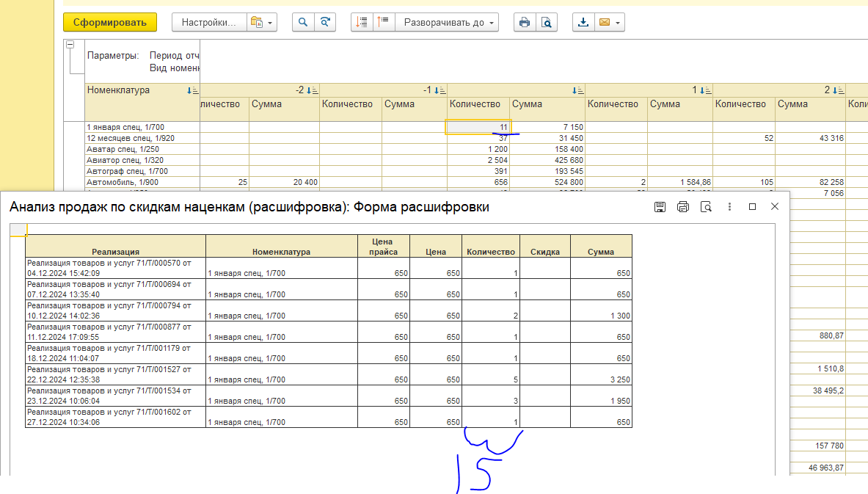Select the Количество cell with value 11
Viewport: 868px width, 494px height.
pyautogui.click(x=478, y=127)
